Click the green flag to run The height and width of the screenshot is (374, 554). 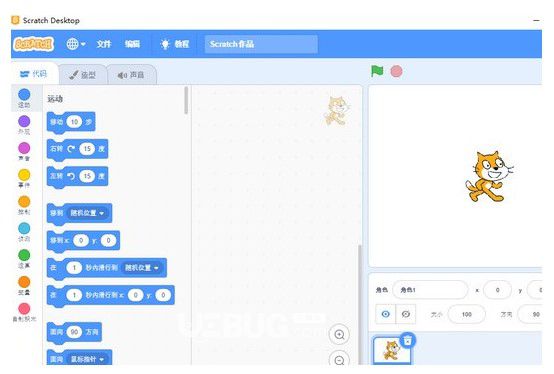pos(377,71)
